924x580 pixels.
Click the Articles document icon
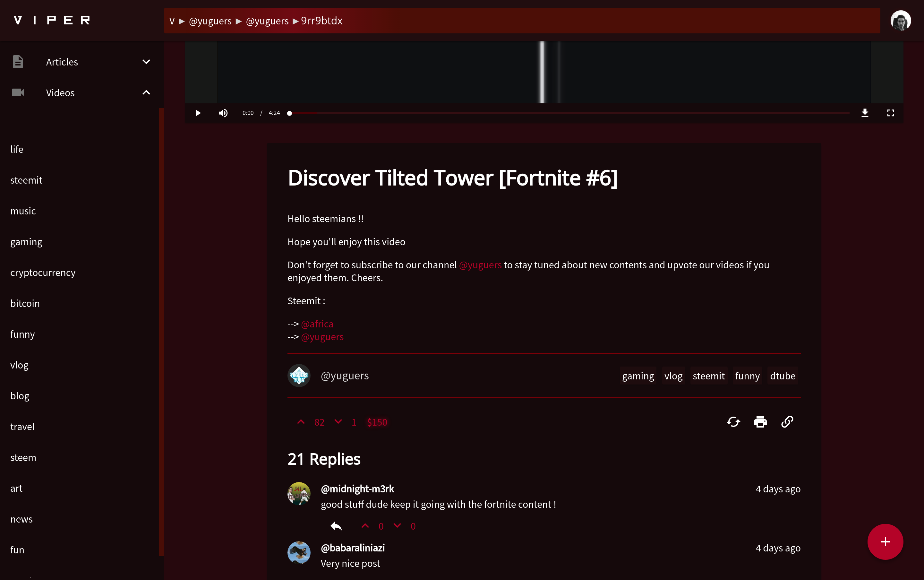tap(18, 62)
